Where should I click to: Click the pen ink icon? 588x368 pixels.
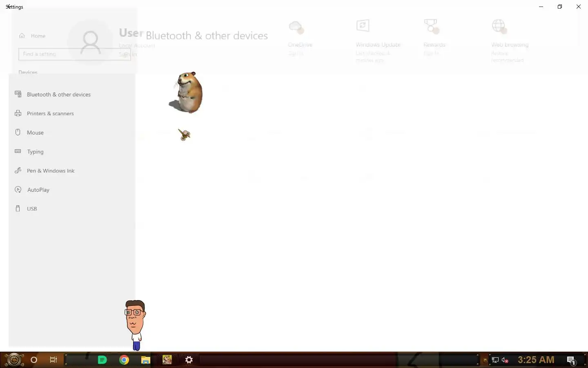click(18, 171)
